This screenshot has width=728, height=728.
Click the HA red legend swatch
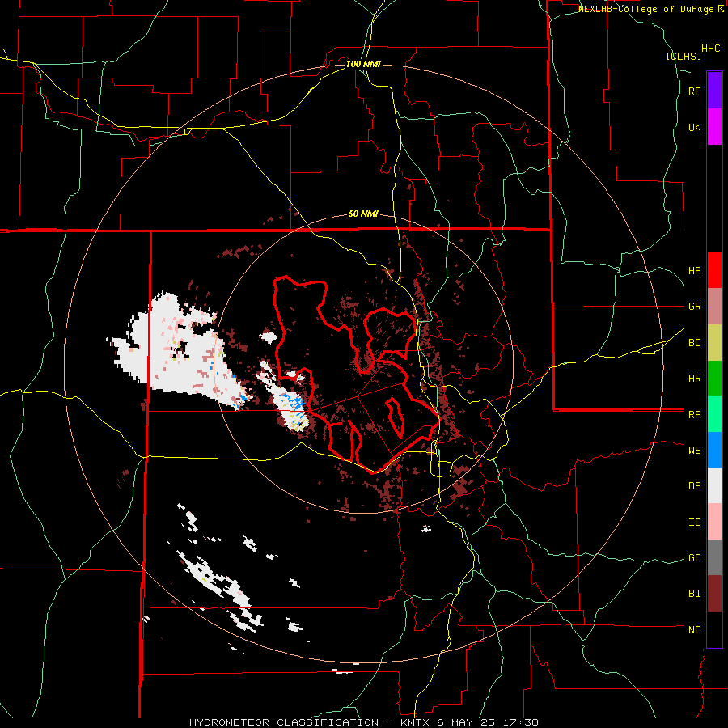(714, 270)
